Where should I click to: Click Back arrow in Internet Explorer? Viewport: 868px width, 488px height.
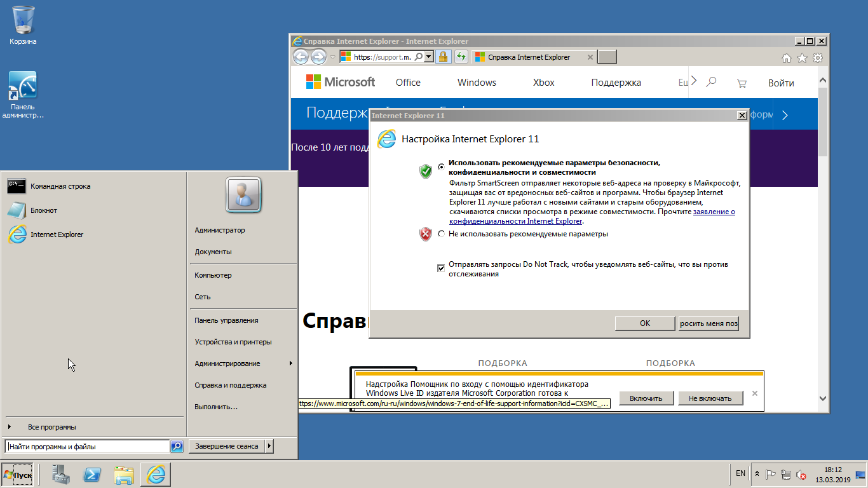point(301,57)
